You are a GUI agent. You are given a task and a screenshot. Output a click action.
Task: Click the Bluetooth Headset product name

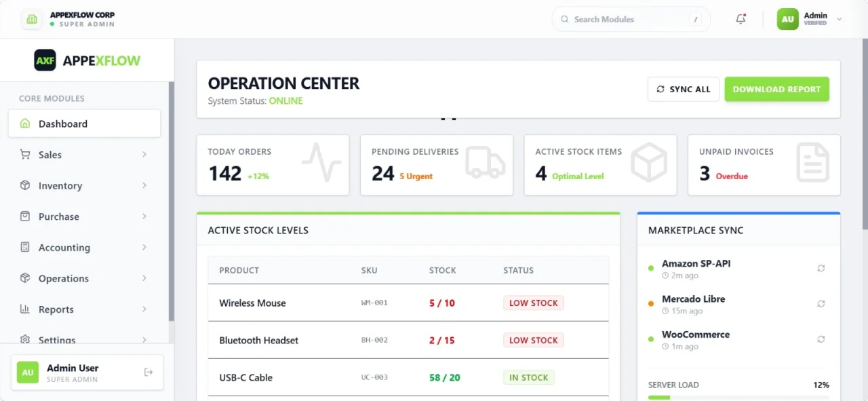point(258,340)
